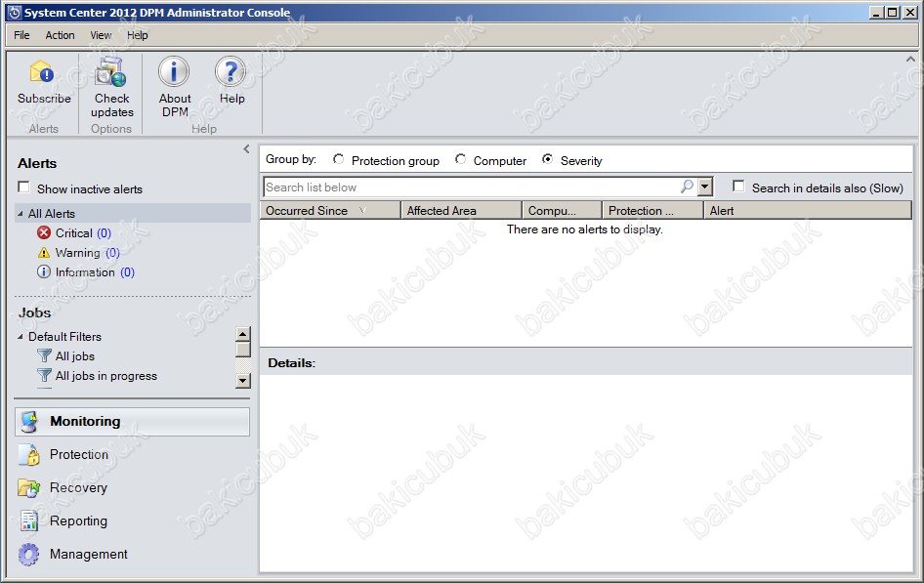Screen dimensions: 924x583
Task: Click the search magnifier icon
Action: click(x=687, y=187)
